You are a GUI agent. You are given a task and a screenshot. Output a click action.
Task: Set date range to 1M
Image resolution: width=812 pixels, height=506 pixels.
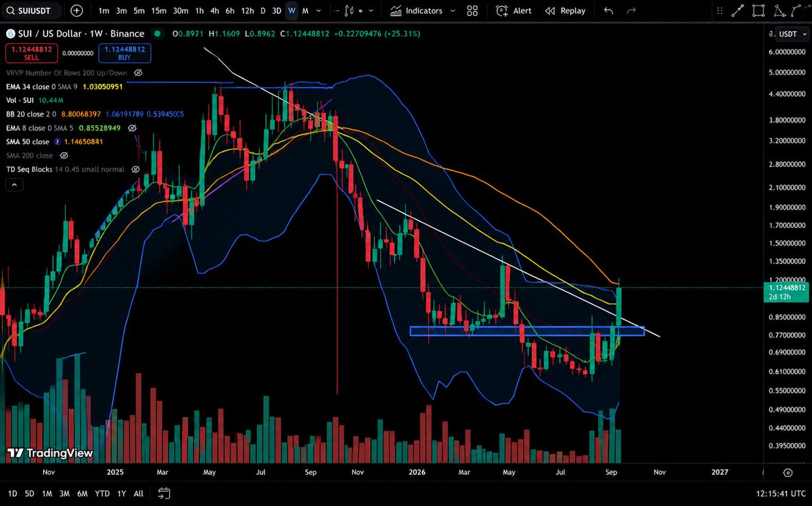point(47,493)
